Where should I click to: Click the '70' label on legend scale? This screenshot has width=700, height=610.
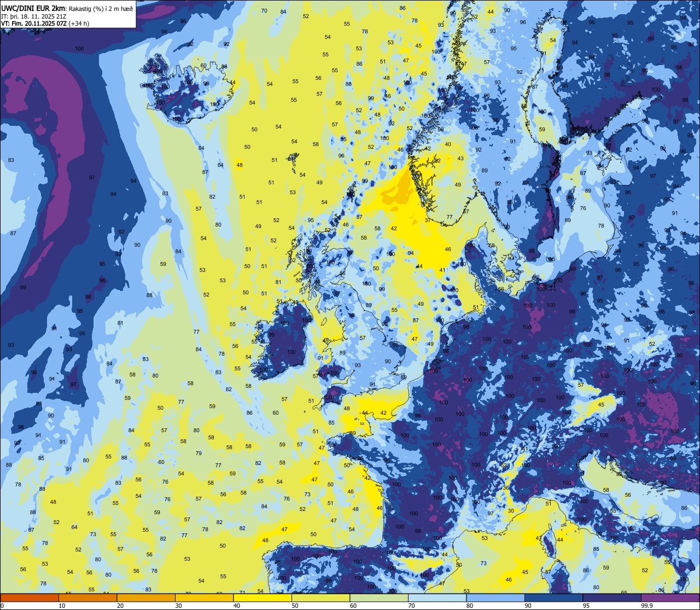tap(412, 606)
